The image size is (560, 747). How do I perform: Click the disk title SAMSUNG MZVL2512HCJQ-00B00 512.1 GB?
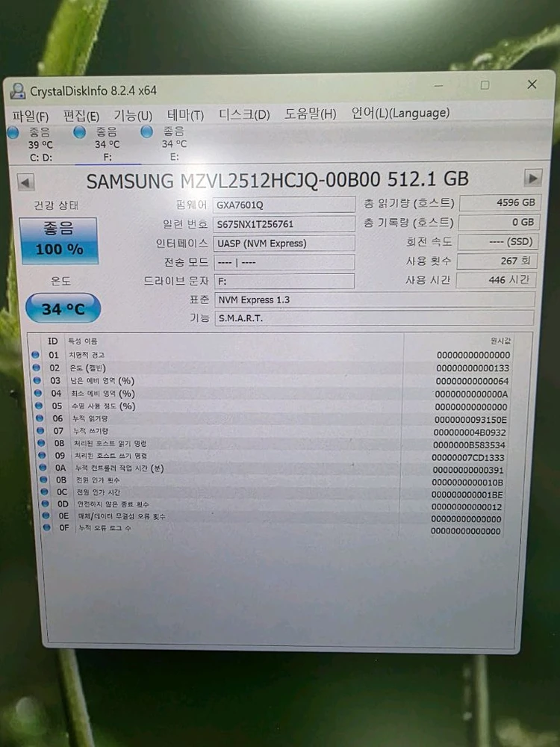point(277,180)
